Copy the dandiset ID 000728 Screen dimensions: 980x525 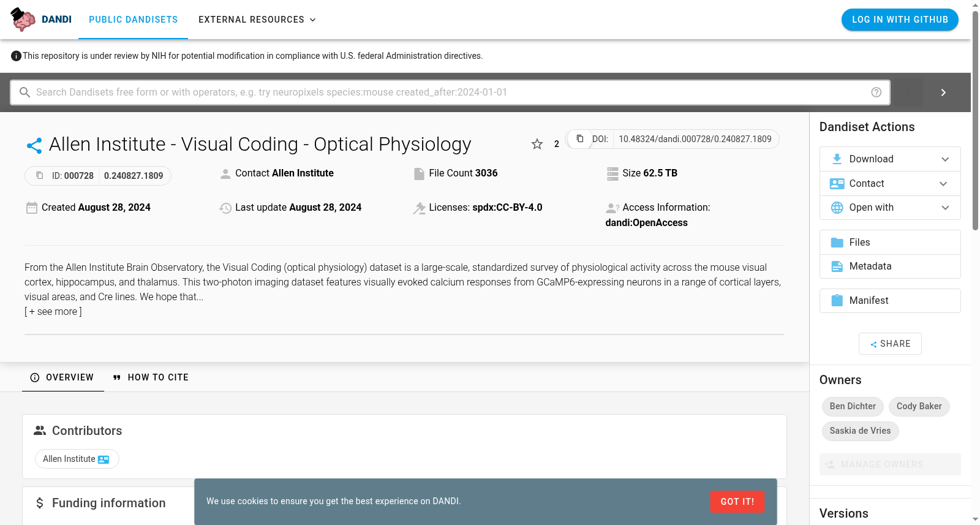click(40, 175)
